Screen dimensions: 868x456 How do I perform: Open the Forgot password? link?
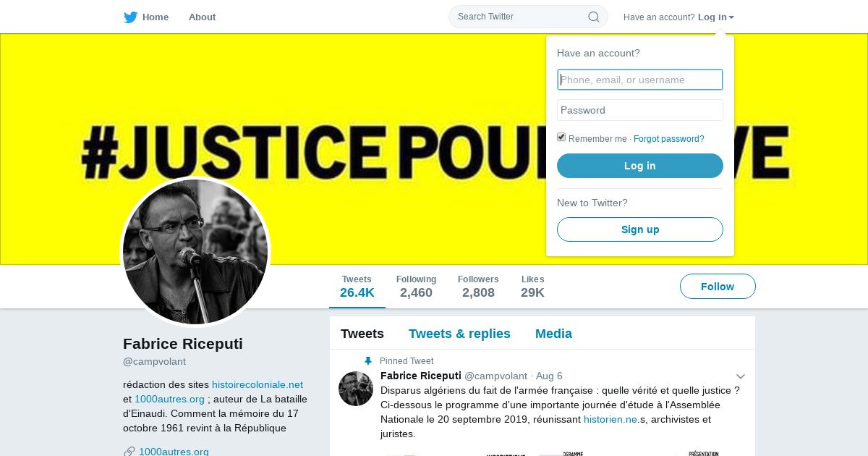[669, 139]
